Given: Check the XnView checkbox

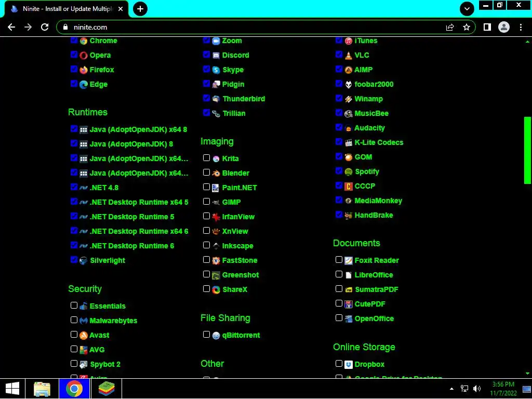Looking at the screenshot, I should 206,231.
